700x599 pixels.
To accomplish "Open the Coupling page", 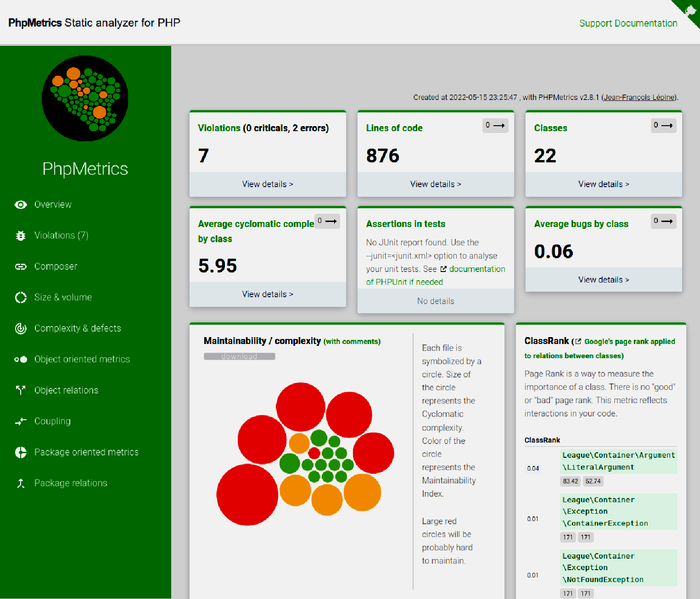I will click(53, 421).
